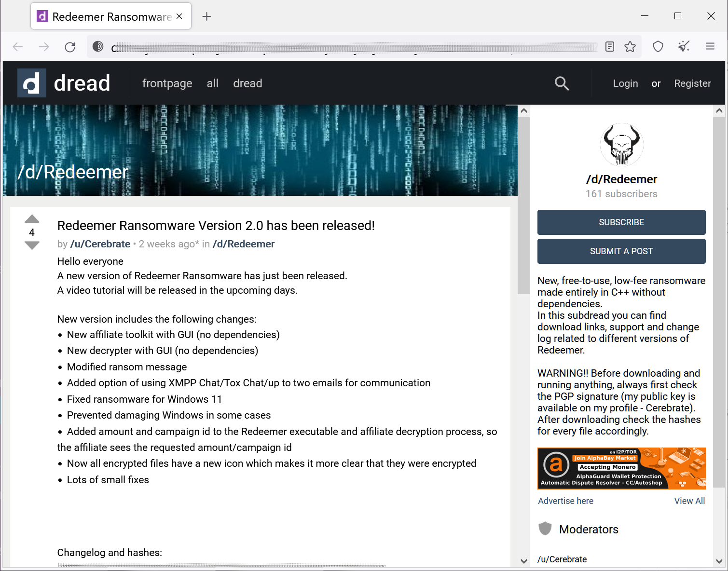728x571 pixels.
Task: Click the vote count number 4
Action: click(32, 232)
